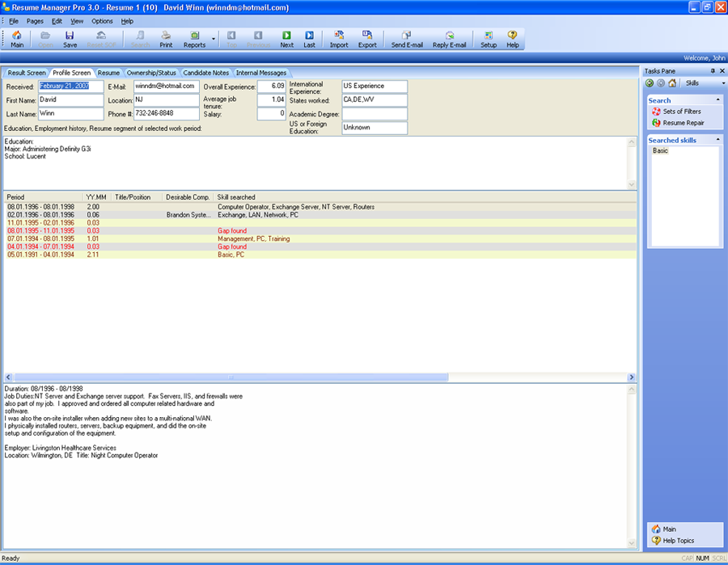The width and height of the screenshot is (728, 565).
Task: Select period 05.01.1991 - 04.01.1994 row
Action: pos(320,255)
